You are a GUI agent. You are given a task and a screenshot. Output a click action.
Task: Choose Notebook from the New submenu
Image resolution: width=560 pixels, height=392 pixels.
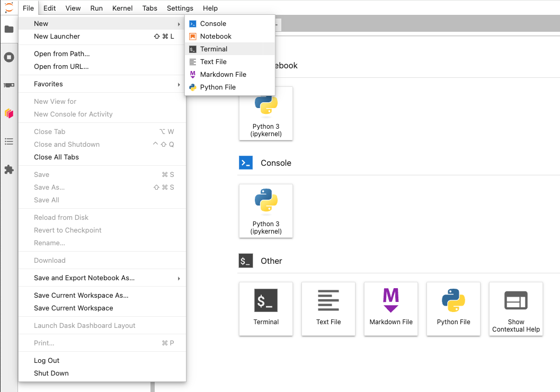point(216,37)
